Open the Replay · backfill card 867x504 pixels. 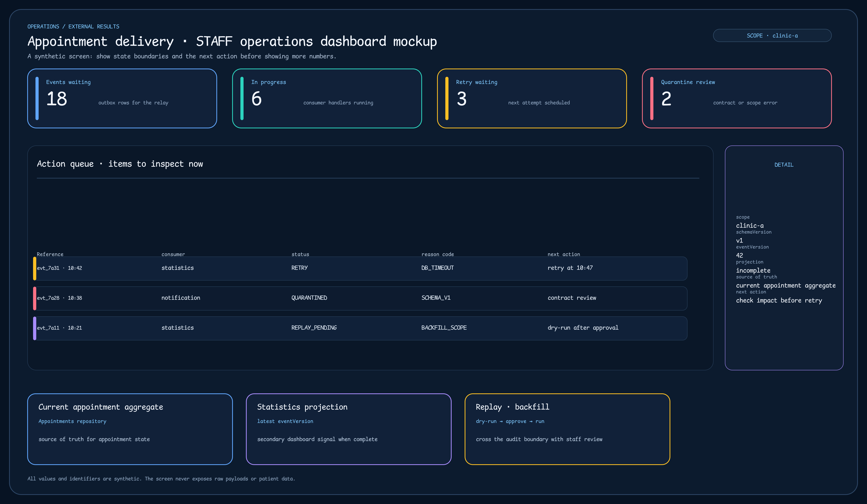tap(567, 429)
